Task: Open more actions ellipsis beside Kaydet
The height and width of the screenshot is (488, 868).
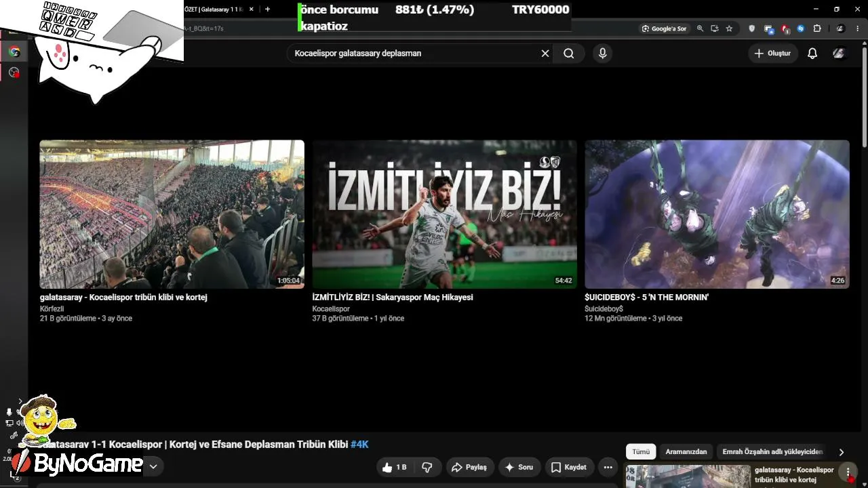Action: click(608, 467)
